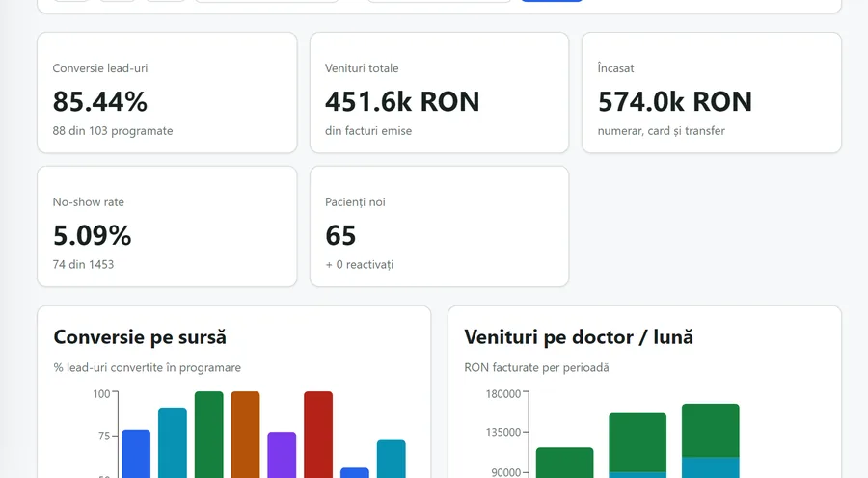The height and width of the screenshot is (478, 868).
Task: Click the 'RON facturate per perioadă' subtitle
Action: 536,367
